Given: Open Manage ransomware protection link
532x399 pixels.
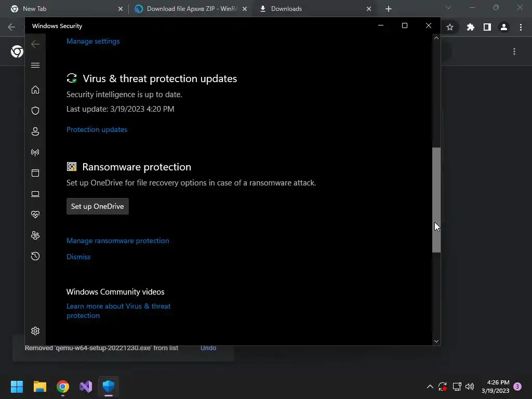Looking at the screenshot, I should [118, 241].
